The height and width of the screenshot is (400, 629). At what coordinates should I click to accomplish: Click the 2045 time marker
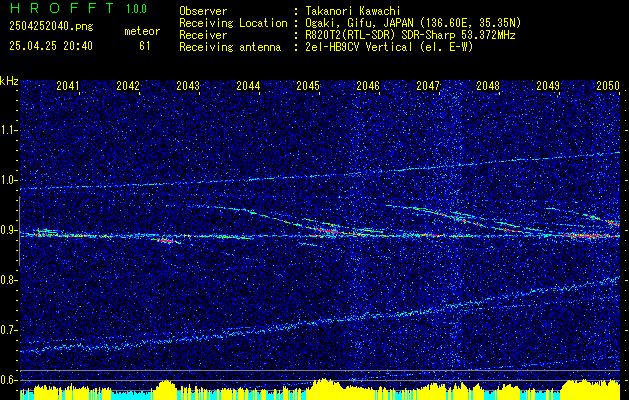click(308, 85)
